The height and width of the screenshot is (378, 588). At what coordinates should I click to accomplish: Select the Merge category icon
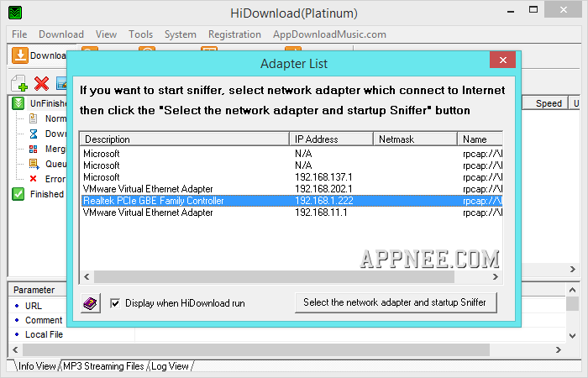tap(33, 149)
